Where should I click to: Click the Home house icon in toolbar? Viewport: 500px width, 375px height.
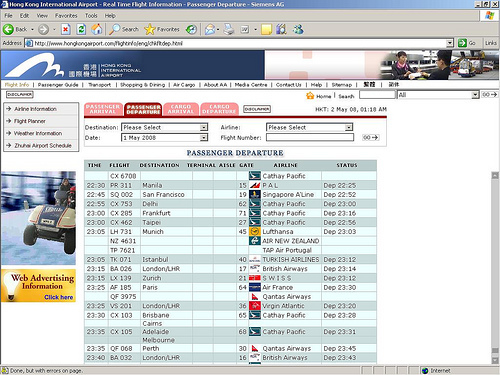tap(97, 29)
